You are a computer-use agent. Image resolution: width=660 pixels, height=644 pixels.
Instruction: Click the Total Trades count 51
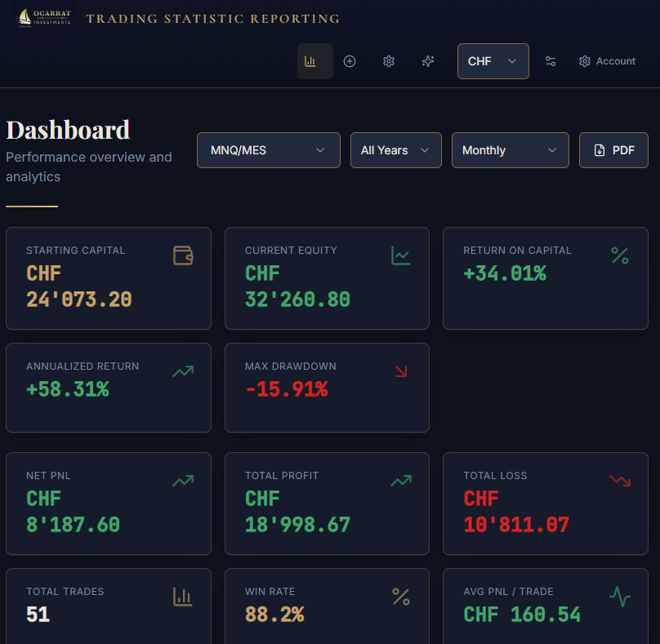pos(38,615)
